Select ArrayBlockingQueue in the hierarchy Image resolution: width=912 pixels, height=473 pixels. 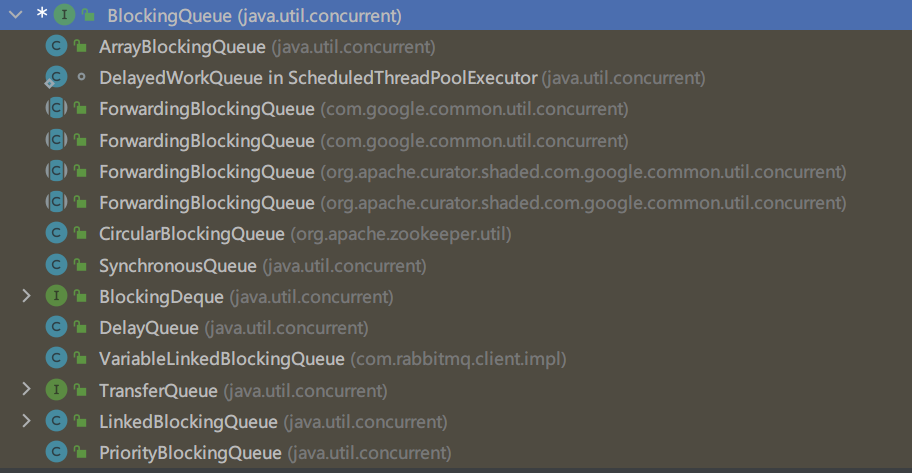[182, 47]
